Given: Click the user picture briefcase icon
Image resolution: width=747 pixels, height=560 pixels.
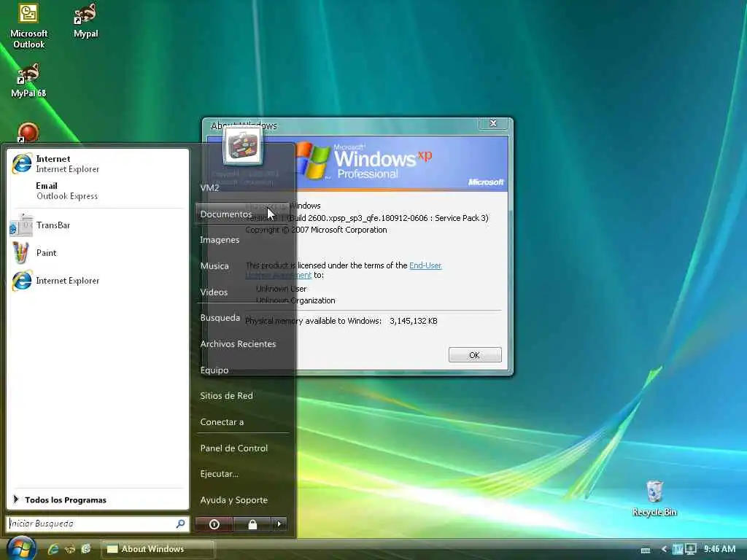Looking at the screenshot, I should (x=242, y=145).
